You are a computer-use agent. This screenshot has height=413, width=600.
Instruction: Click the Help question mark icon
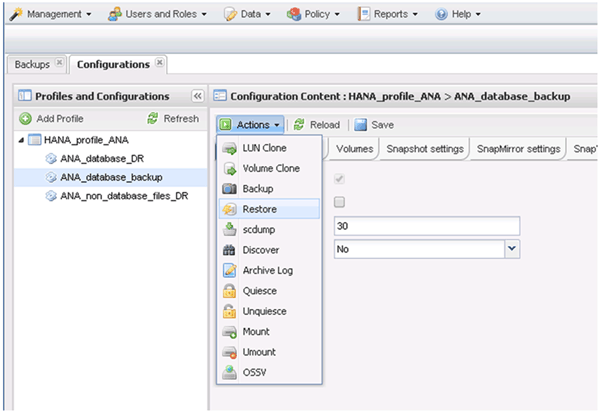(x=441, y=15)
